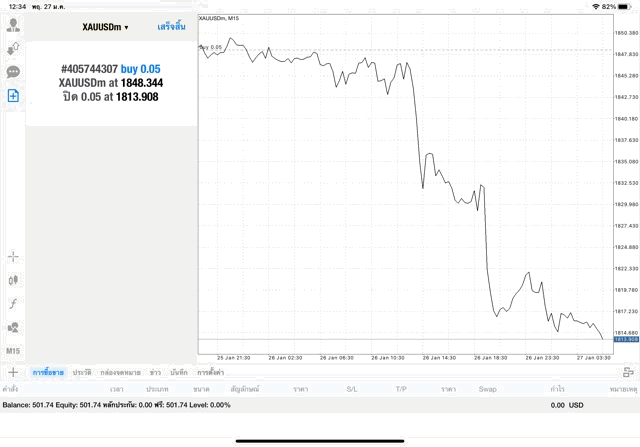Switch to the ประวัติ tab
The height and width of the screenshot is (447, 640).
point(81,372)
